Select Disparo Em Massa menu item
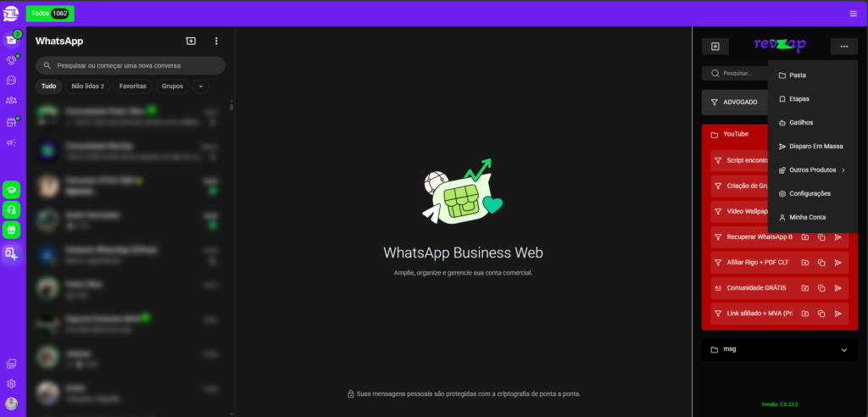868x417 pixels. [x=813, y=146]
